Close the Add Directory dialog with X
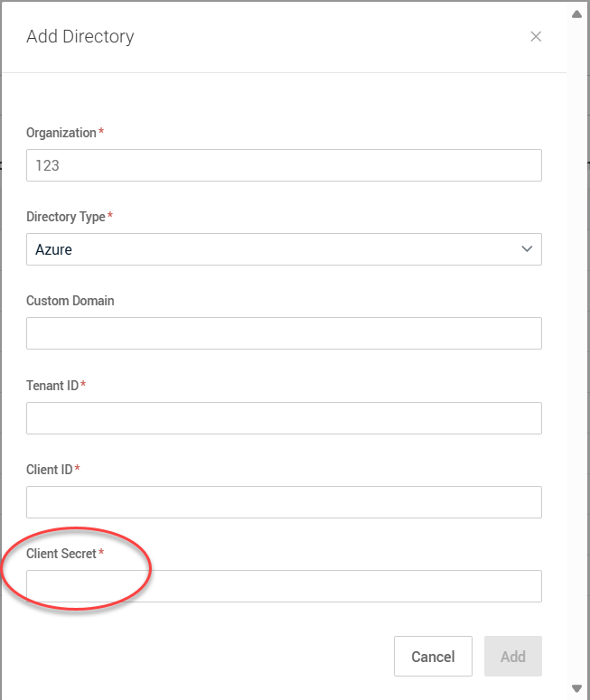The image size is (590, 700). click(x=536, y=37)
